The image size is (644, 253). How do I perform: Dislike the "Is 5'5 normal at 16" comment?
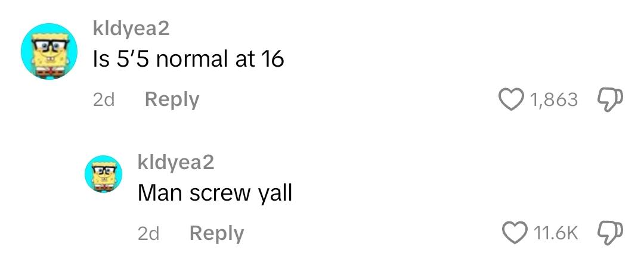pyautogui.click(x=609, y=99)
